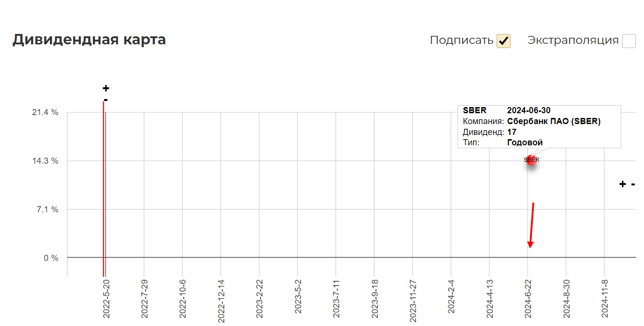Viewport: 644px width, 326px height.
Task: Enable the Экстраполяция checkbox
Action: (629, 41)
